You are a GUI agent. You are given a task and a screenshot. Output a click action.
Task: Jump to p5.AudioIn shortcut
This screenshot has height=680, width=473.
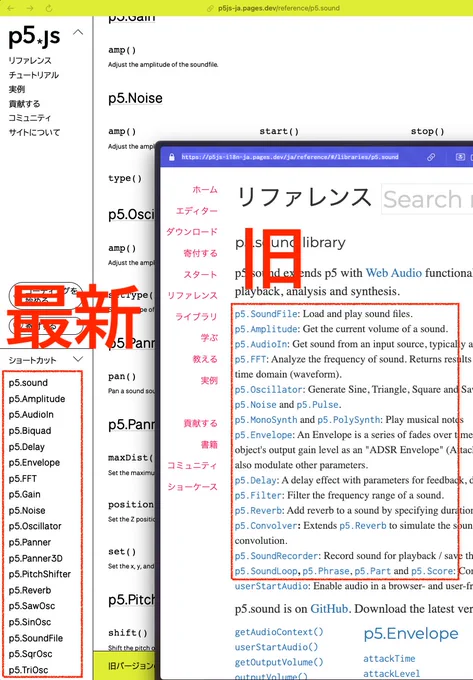(31, 415)
